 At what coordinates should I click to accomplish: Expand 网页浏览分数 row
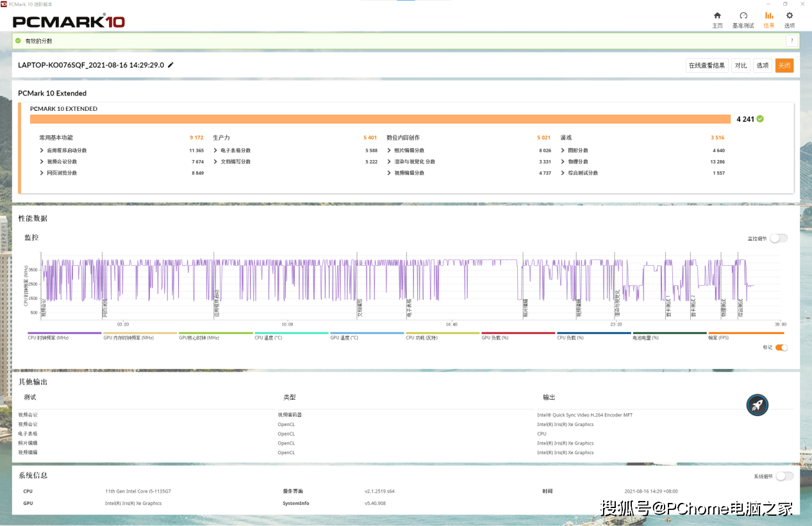42,173
